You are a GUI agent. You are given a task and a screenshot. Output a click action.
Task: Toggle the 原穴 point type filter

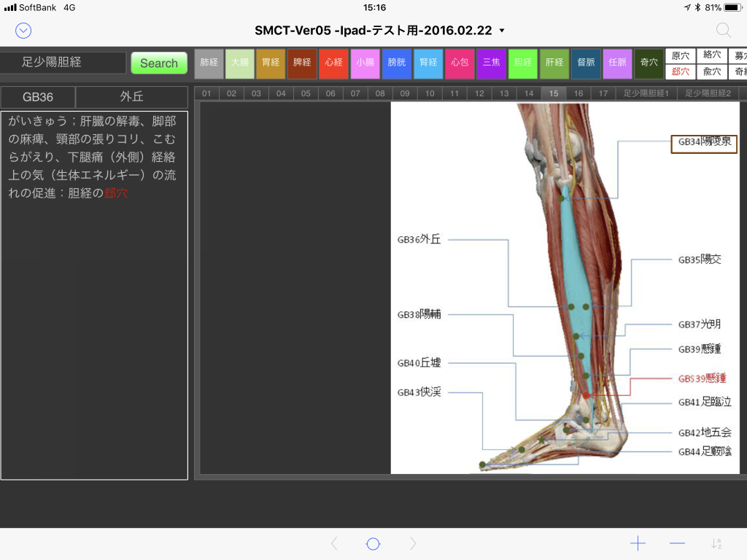coord(680,55)
